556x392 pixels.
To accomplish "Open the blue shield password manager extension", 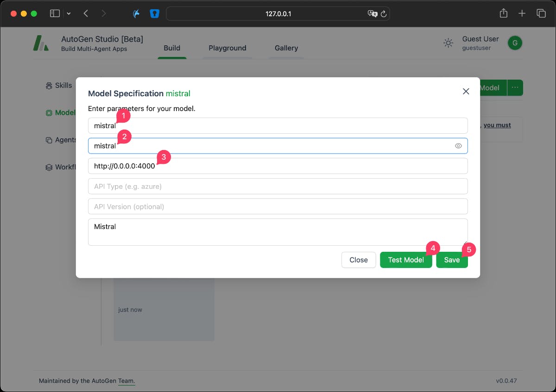I will pyautogui.click(x=154, y=14).
